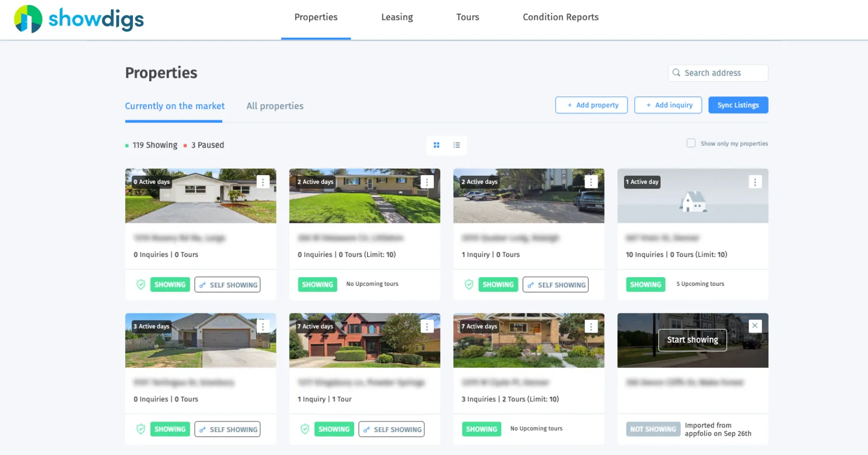This screenshot has width=868, height=455.
Task: Open the Leasing nav tab
Action: (x=397, y=17)
